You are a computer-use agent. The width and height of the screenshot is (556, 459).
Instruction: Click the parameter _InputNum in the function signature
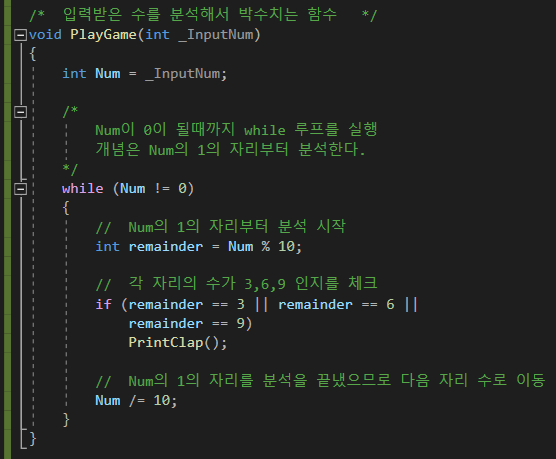click(216, 35)
